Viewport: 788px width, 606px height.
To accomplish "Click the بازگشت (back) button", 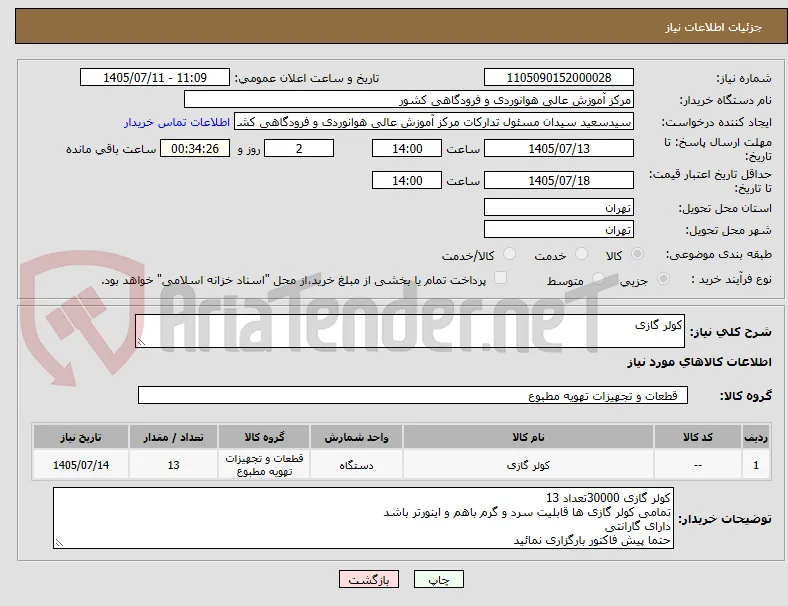I will pyautogui.click(x=369, y=579).
